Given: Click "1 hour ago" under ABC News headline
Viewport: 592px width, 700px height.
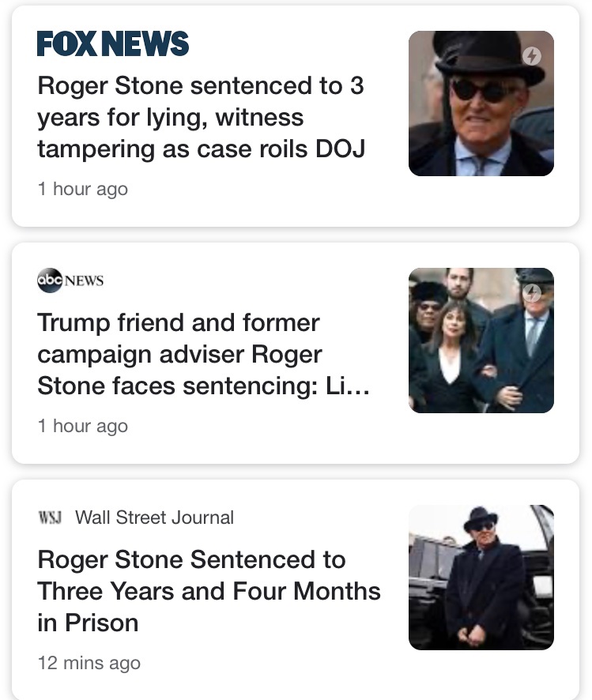Looking at the screenshot, I should [82, 426].
